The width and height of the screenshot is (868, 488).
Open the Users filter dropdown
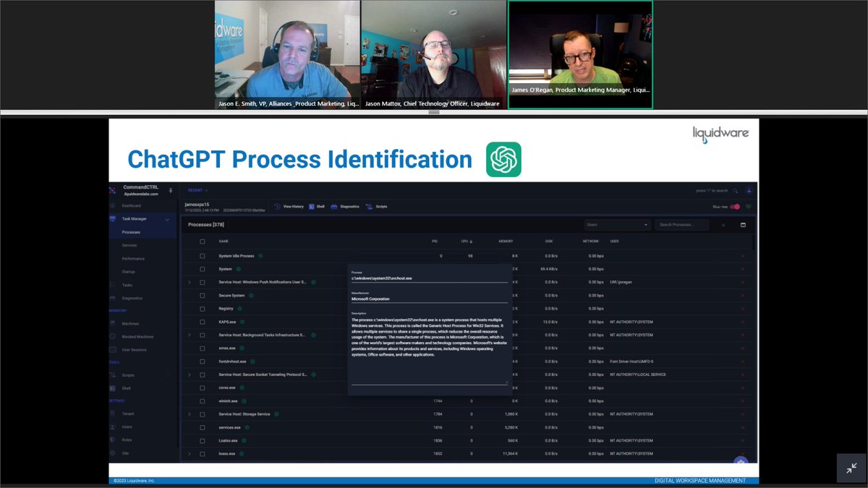[618, 225]
